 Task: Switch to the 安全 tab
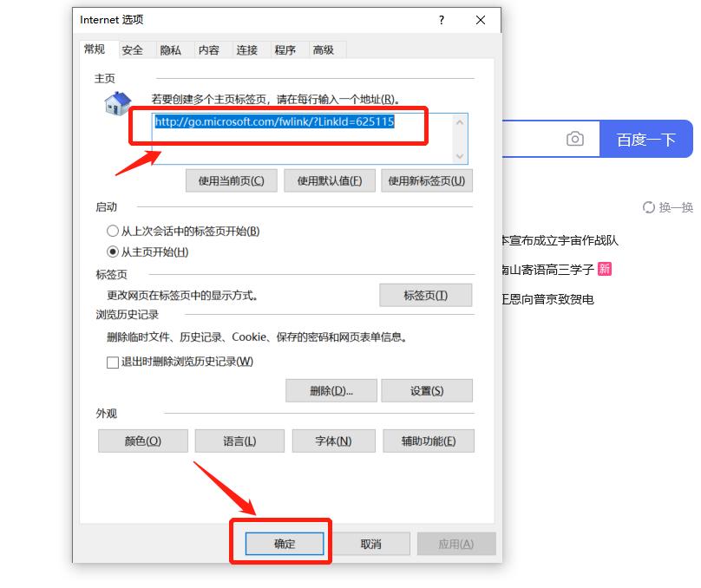[x=134, y=49]
